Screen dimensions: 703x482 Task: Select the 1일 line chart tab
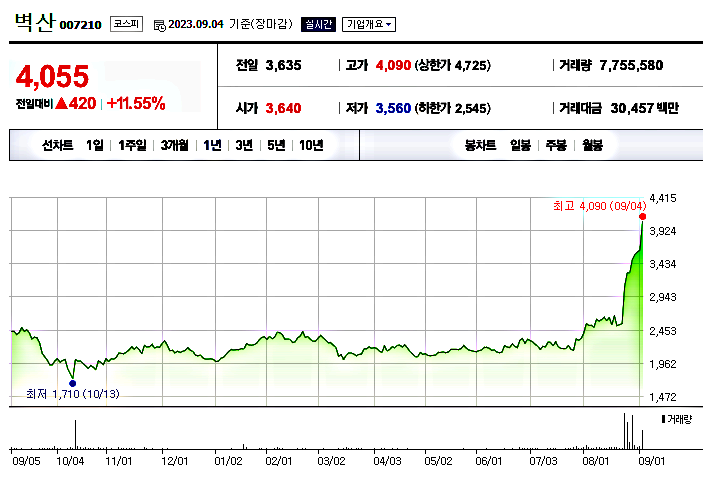pos(95,145)
